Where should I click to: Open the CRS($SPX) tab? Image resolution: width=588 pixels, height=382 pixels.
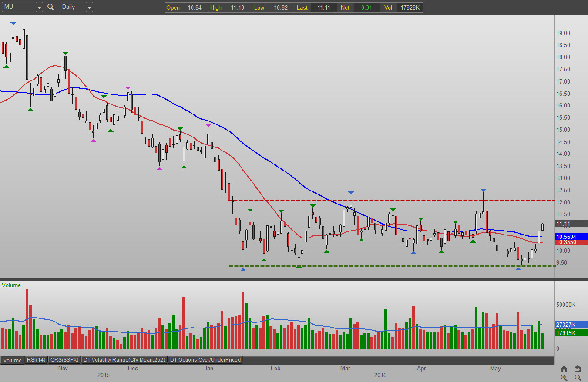point(64,360)
